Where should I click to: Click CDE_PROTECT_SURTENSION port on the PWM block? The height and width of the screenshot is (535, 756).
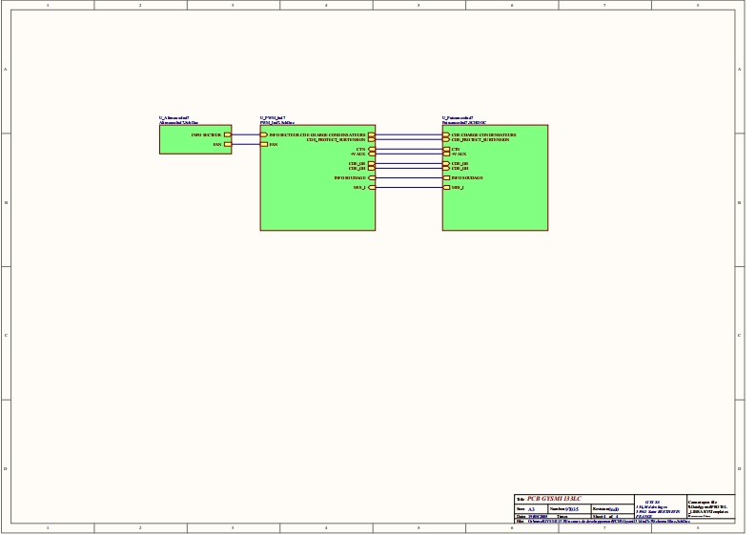(x=371, y=140)
